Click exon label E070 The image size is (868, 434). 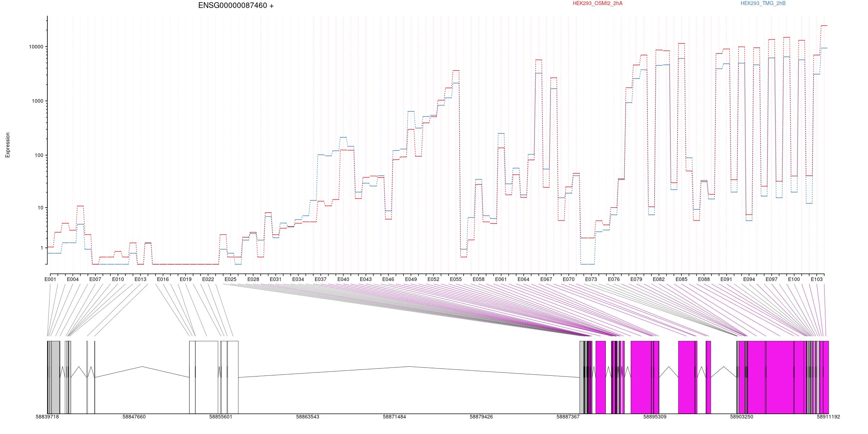(x=569, y=280)
